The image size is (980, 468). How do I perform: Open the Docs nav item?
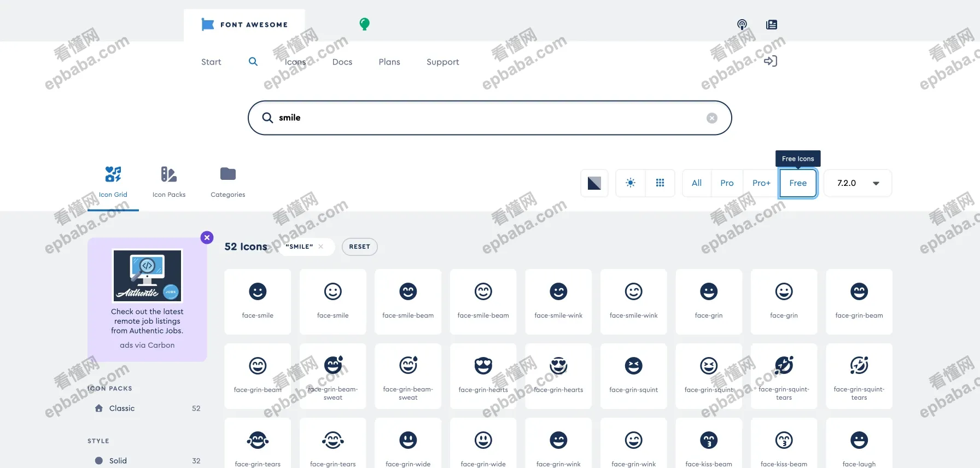pos(342,62)
